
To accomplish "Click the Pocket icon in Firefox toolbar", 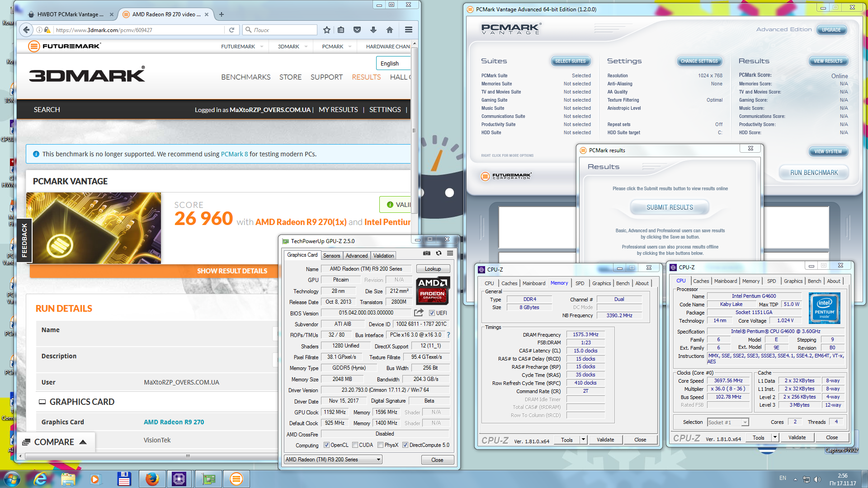I will [357, 30].
